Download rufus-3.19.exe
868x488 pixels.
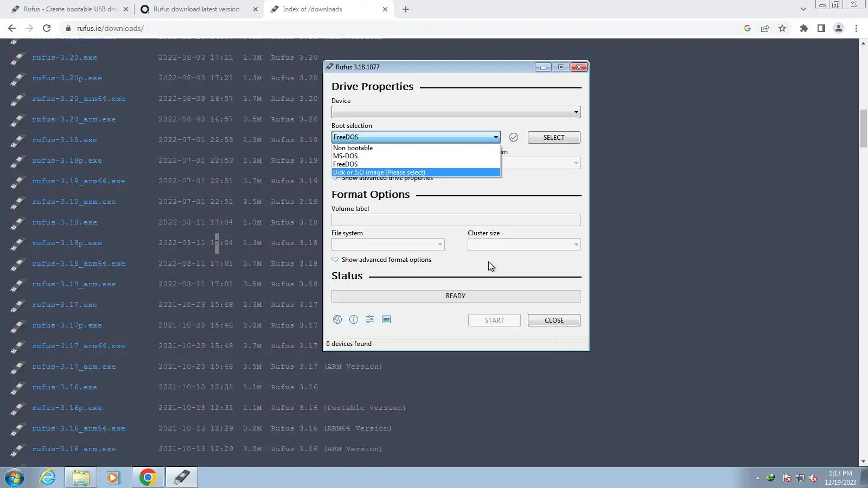(65, 140)
